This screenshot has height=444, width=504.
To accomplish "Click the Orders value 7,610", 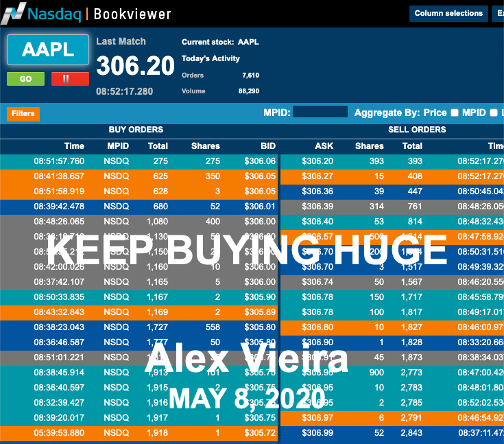I will (x=250, y=75).
